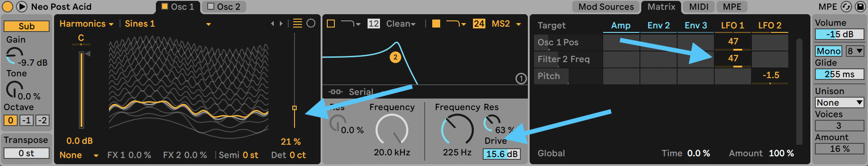Image resolution: width=868 pixels, height=166 pixels.
Task: Click the Transpose 0 st field
Action: [27, 153]
